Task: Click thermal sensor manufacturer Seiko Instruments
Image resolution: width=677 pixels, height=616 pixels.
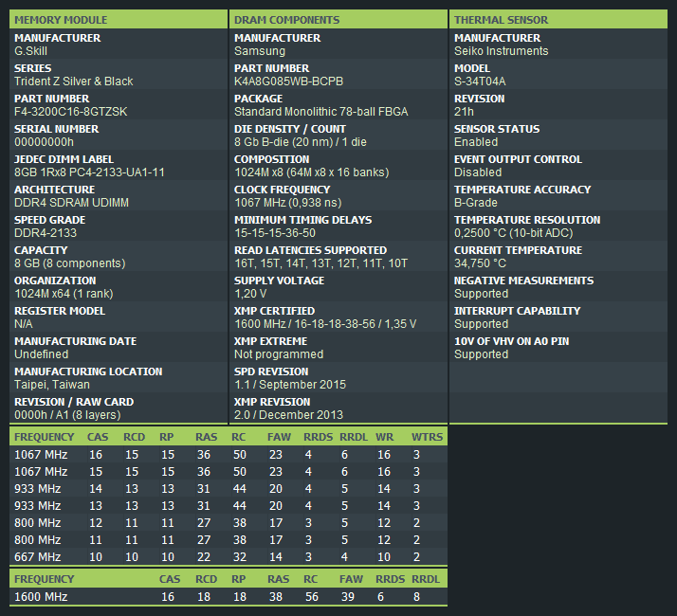Action: (x=502, y=51)
